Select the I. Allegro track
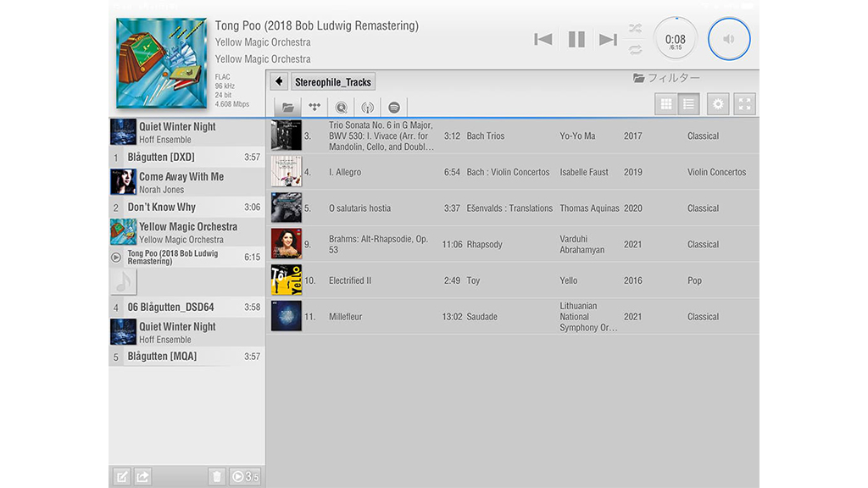This screenshot has width=868, height=488. tap(513, 172)
